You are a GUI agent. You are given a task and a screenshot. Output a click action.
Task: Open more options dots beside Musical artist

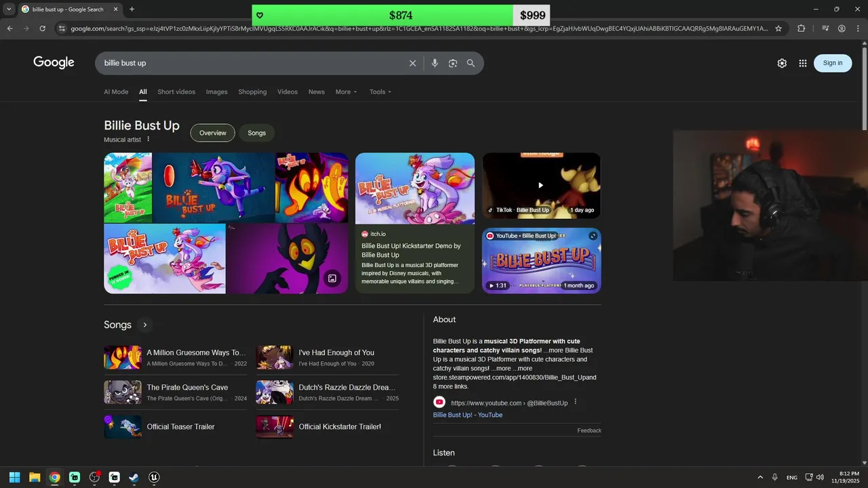(149, 139)
